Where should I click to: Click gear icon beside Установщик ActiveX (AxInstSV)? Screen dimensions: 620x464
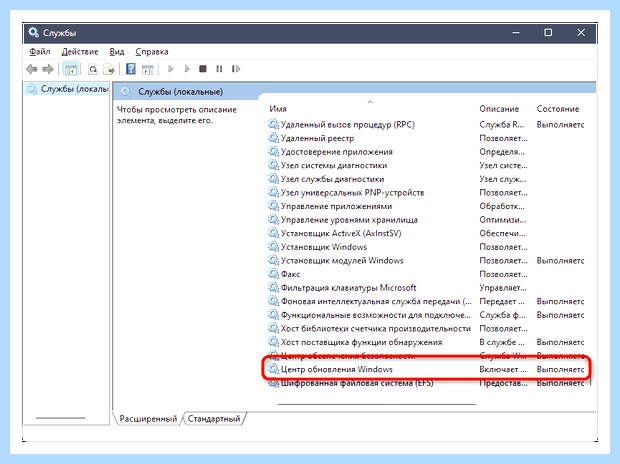tap(273, 233)
